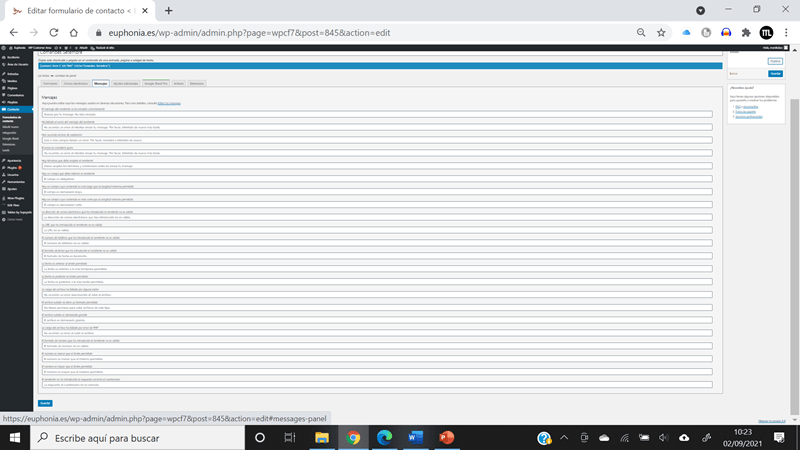Edit the El campo es obligatorio field
The width and height of the screenshot is (800, 450).
[377, 179]
